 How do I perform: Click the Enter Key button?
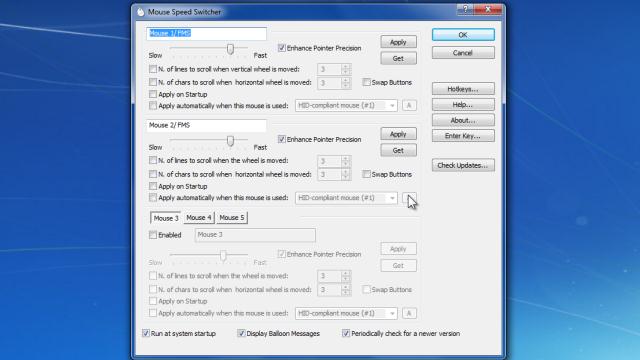tap(463, 136)
